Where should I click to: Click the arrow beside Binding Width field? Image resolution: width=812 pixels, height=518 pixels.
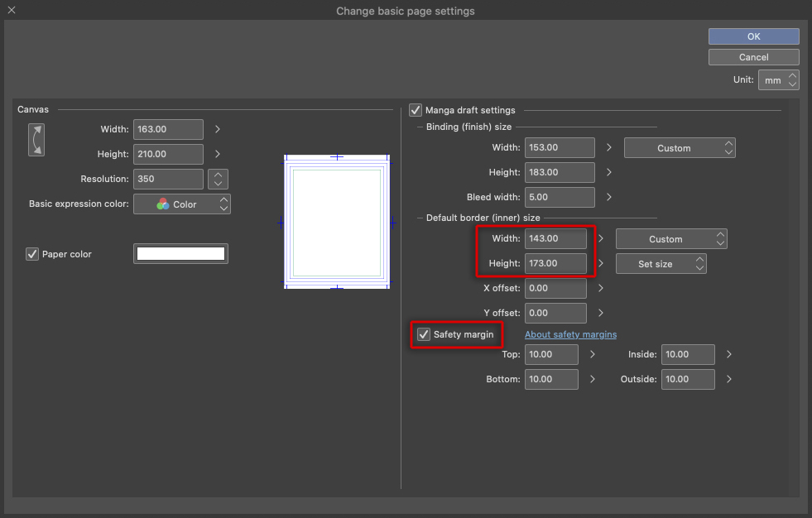coord(609,147)
